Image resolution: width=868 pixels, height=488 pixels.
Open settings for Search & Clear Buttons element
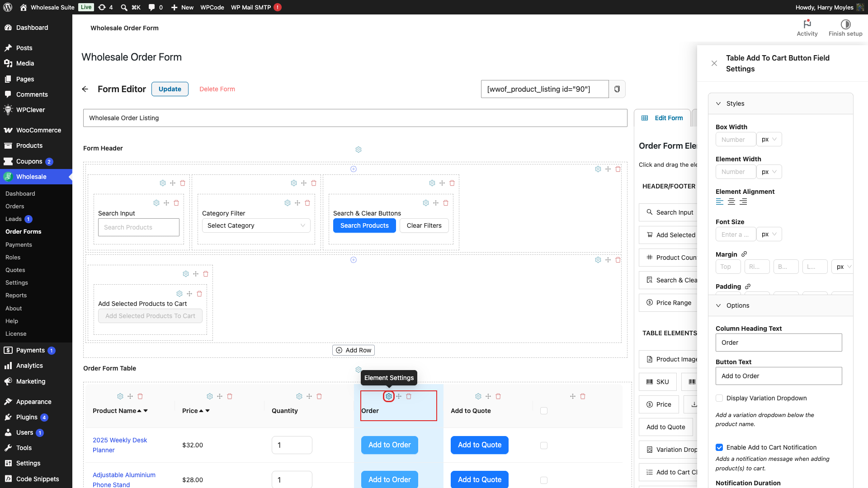click(426, 203)
